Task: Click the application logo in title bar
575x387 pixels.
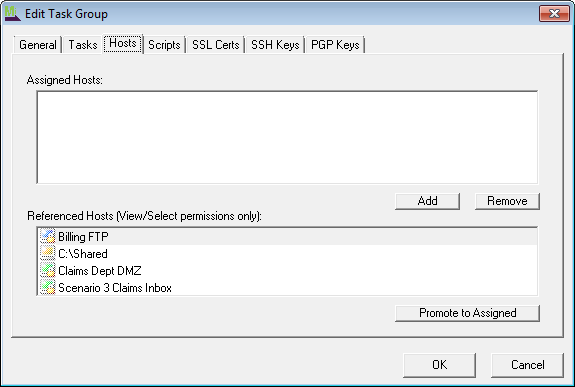Action: point(12,14)
